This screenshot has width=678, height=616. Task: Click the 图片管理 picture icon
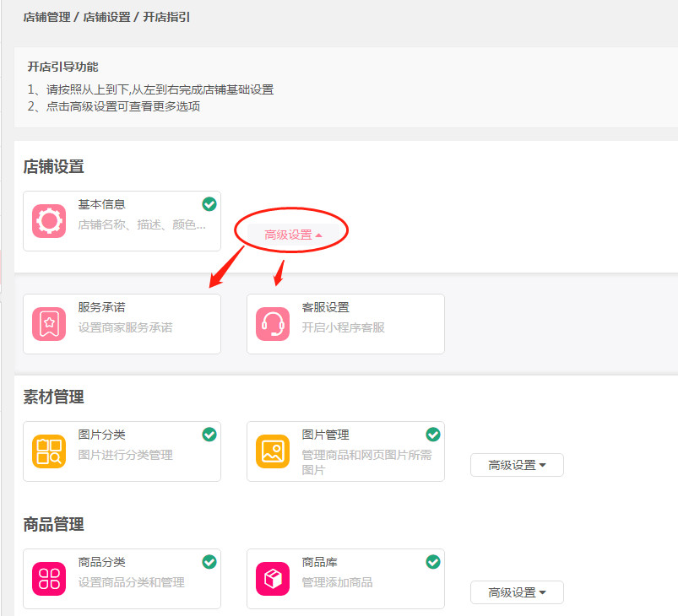coord(273,451)
